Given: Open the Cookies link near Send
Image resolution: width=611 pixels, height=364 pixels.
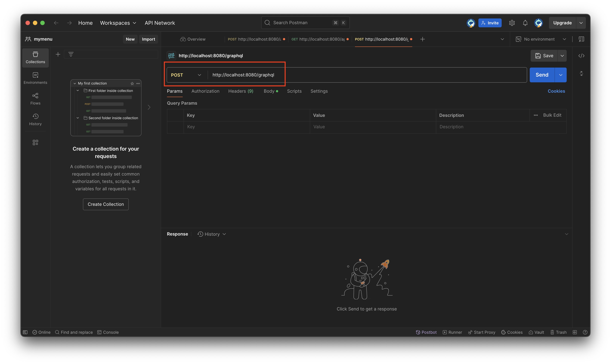Looking at the screenshot, I should point(556,91).
